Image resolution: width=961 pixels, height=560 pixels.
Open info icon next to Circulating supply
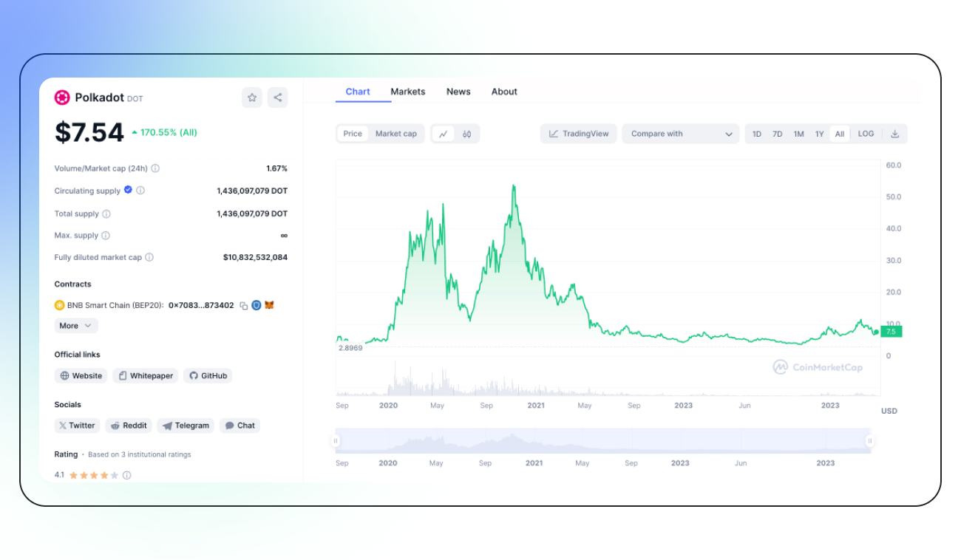pos(140,191)
